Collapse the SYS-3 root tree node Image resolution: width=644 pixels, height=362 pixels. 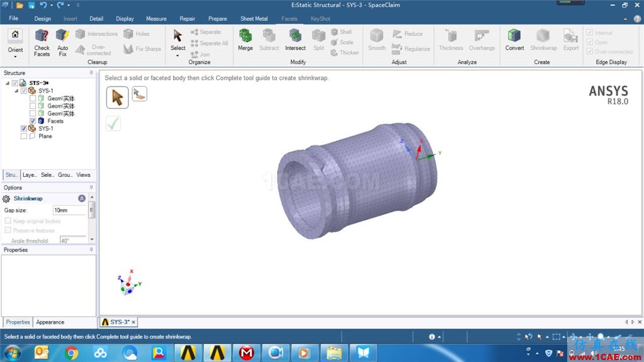(x=8, y=83)
